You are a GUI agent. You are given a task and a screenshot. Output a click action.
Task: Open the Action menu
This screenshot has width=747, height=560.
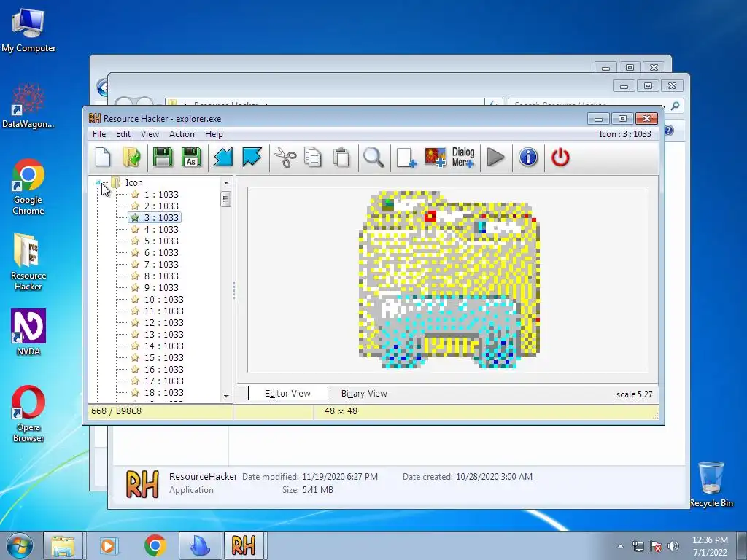182,134
